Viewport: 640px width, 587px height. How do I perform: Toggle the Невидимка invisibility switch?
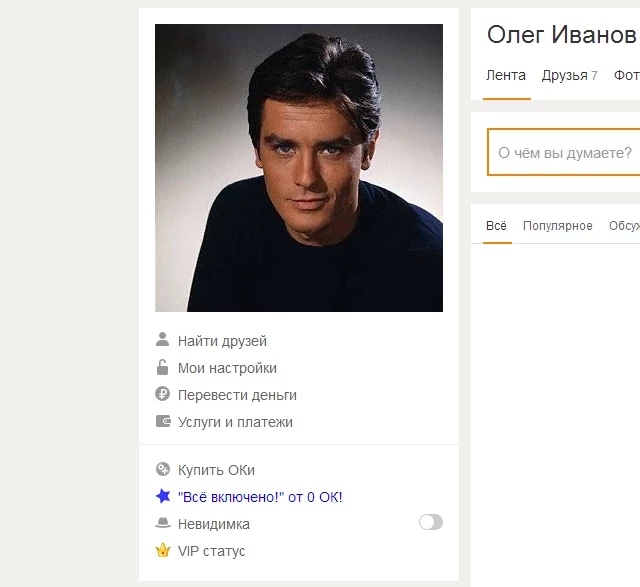[x=431, y=522]
